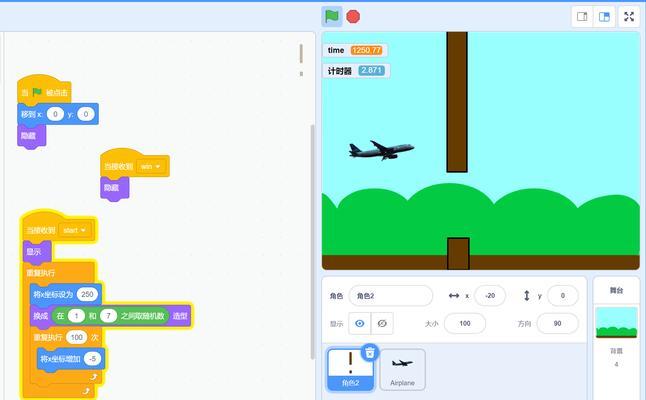646x400 pixels.
Task: Hide the sprite using crossed-eye icon
Action: pos(382,323)
